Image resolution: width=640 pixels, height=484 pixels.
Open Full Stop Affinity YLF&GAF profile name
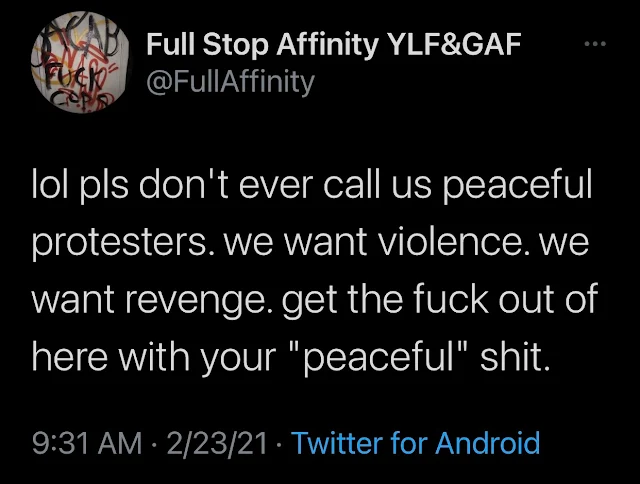click(x=333, y=44)
